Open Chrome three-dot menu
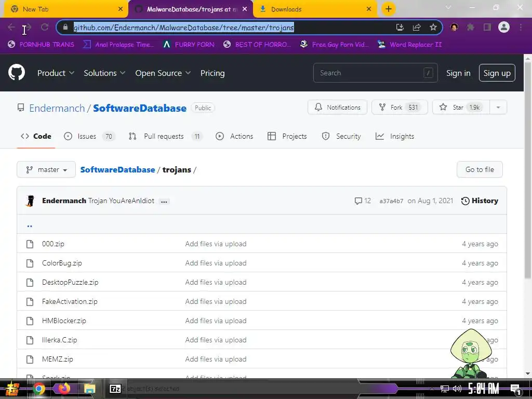 coord(521,27)
